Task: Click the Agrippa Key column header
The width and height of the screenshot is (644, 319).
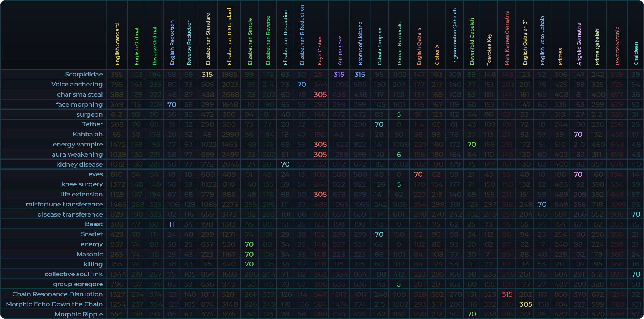Action: coord(339,50)
